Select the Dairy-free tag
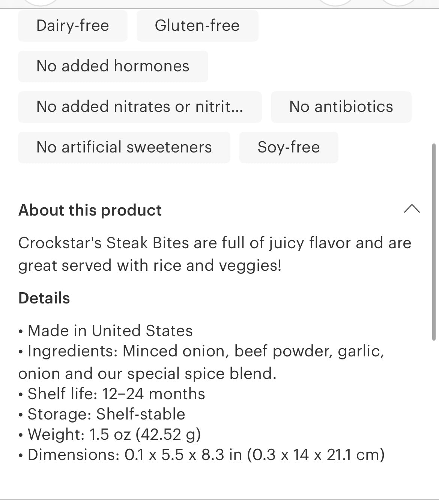This screenshot has height=504, width=439. [x=73, y=26]
